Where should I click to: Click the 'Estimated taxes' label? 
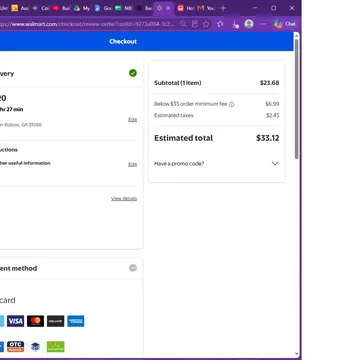pyautogui.click(x=174, y=115)
